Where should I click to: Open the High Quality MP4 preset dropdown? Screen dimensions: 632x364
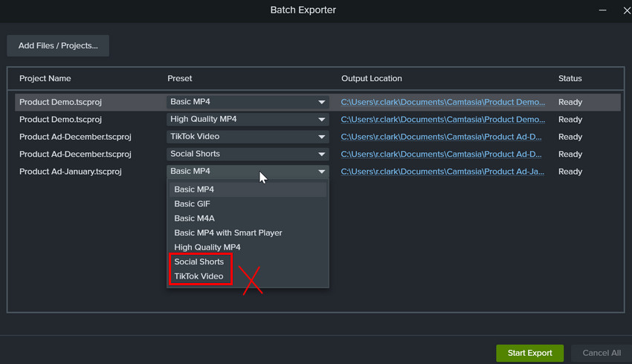[x=248, y=119]
